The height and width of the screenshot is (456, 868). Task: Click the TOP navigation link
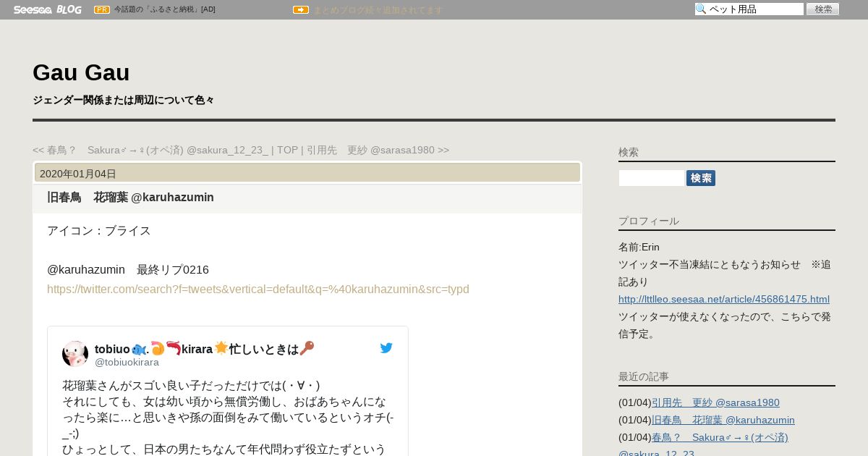coord(287,150)
